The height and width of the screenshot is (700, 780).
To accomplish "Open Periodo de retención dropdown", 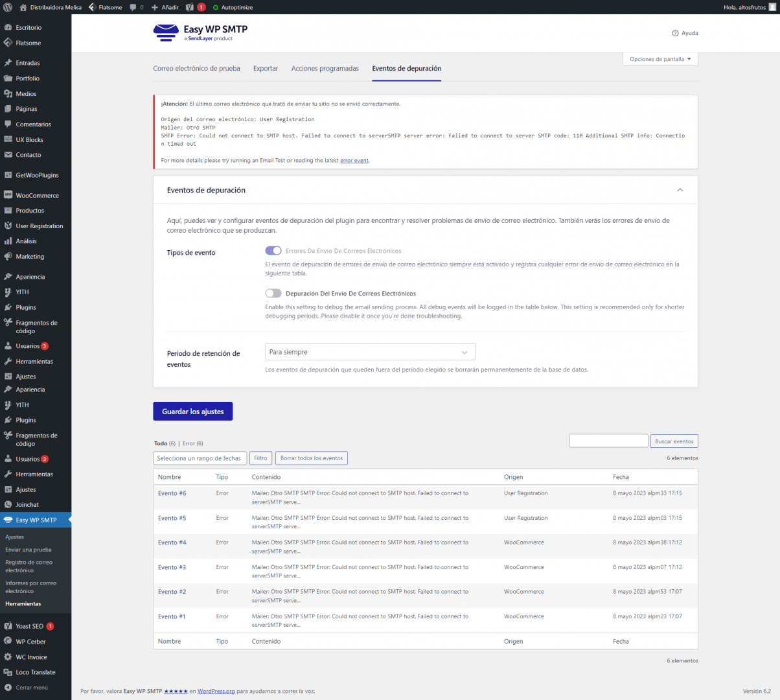I will pos(370,352).
